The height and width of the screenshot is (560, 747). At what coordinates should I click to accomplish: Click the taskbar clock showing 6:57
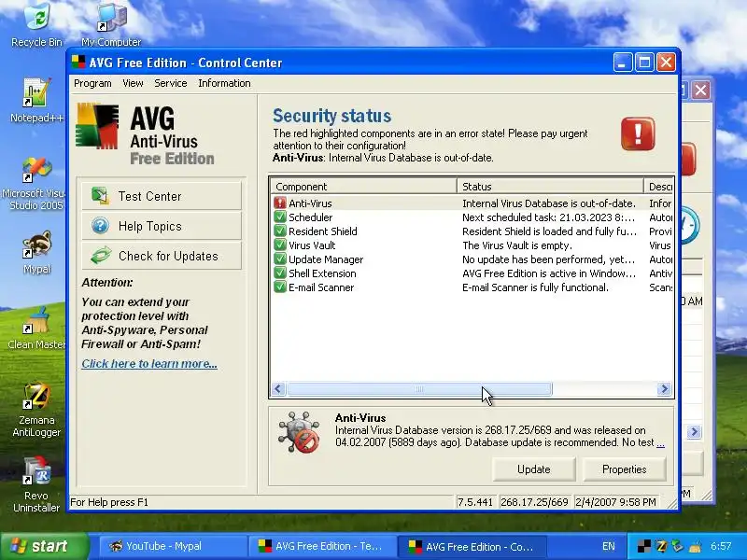(x=720, y=546)
